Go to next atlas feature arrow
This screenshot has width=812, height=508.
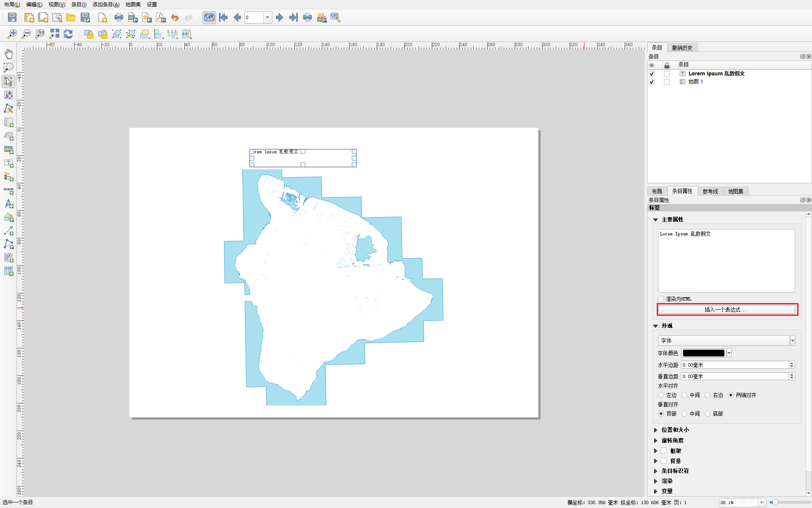pyautogui.click(x=279, y=17)
